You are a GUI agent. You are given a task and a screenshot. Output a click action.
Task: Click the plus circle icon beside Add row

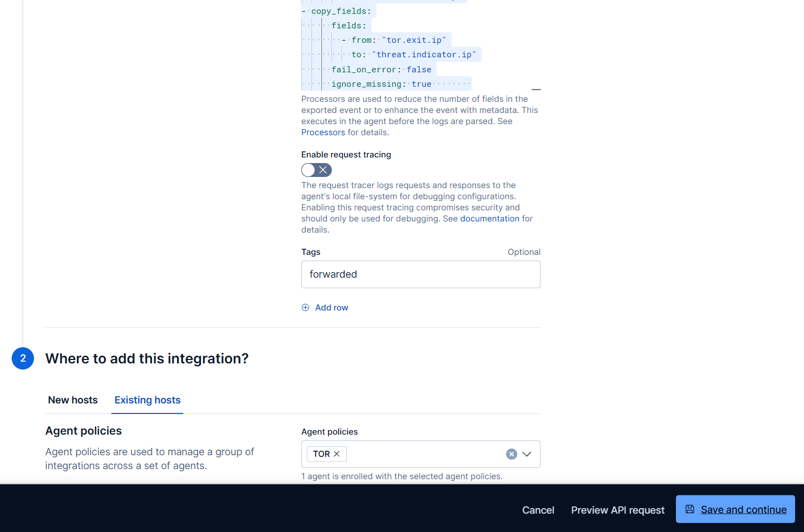305,308
